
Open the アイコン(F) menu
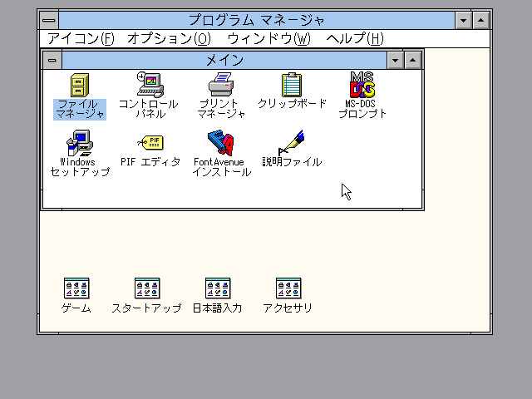pyautogui.click(x=81, y=39)
